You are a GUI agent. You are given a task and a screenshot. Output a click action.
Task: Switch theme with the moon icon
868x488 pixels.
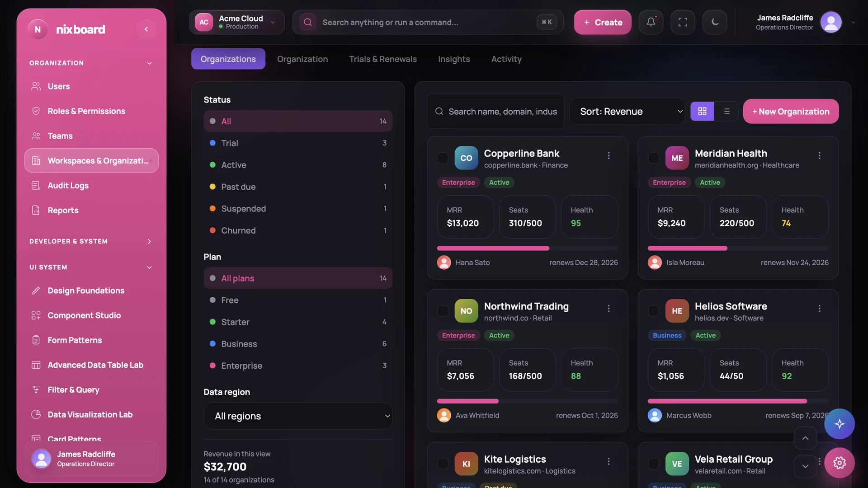pyautogui.click(x=715, y=22)
